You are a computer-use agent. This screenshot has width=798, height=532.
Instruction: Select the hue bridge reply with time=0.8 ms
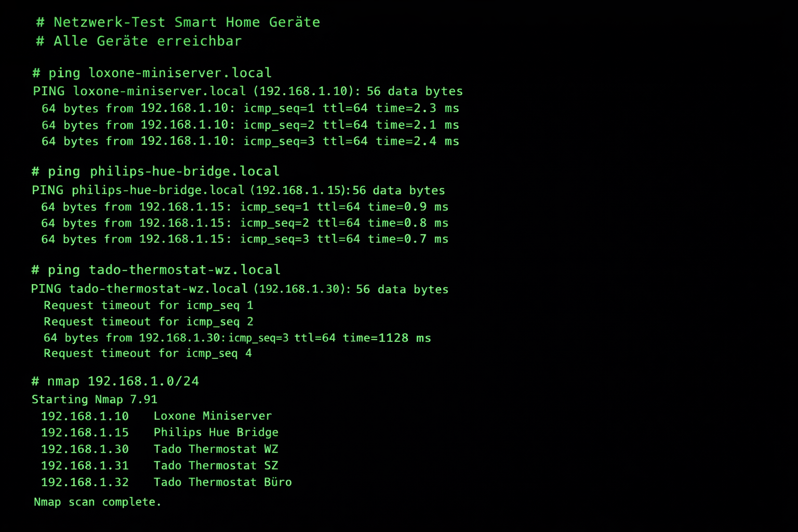click(245, 223)
